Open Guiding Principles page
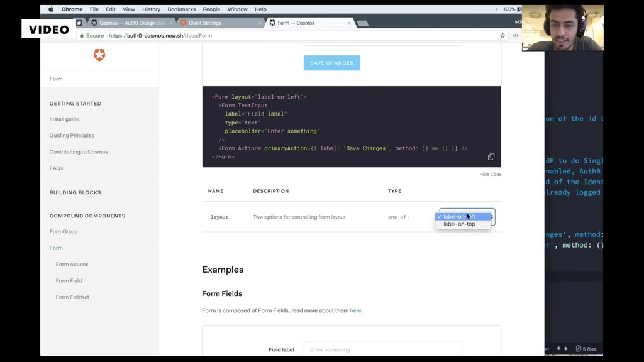Viewport: 644px width, 362px height. pos(72,136)
